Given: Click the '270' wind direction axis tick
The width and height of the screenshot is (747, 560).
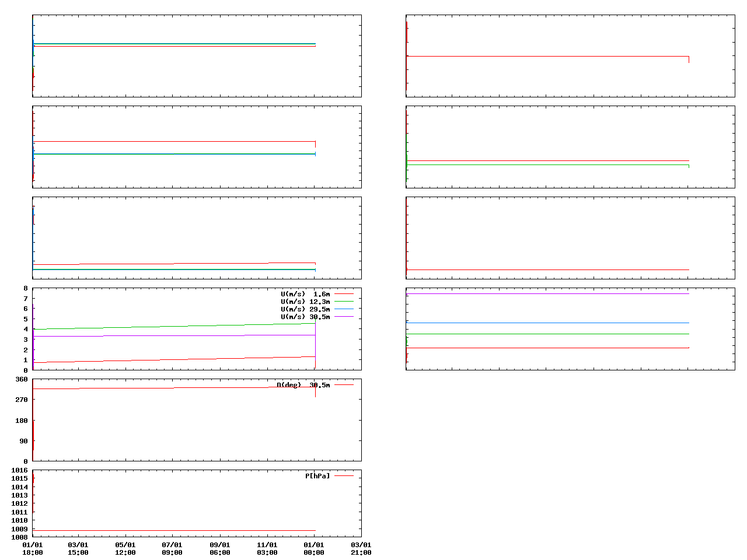Looking at the screenshot, I should point(22,400).
